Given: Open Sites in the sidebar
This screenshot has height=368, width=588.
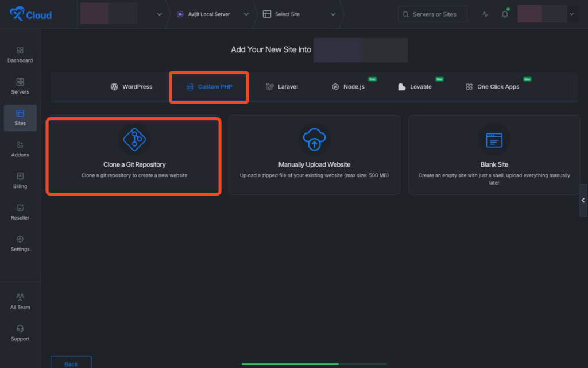Looking at the screenshot, I should coord(20,118).
